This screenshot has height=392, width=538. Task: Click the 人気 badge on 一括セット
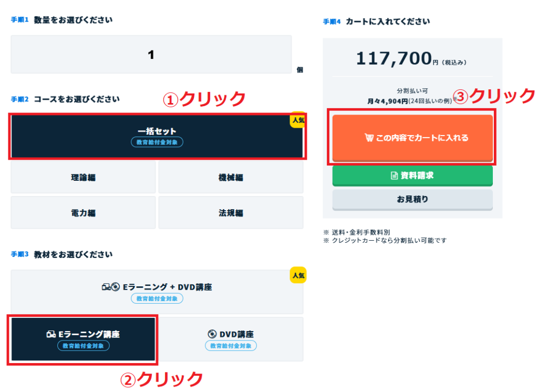(x=298, y=120)
